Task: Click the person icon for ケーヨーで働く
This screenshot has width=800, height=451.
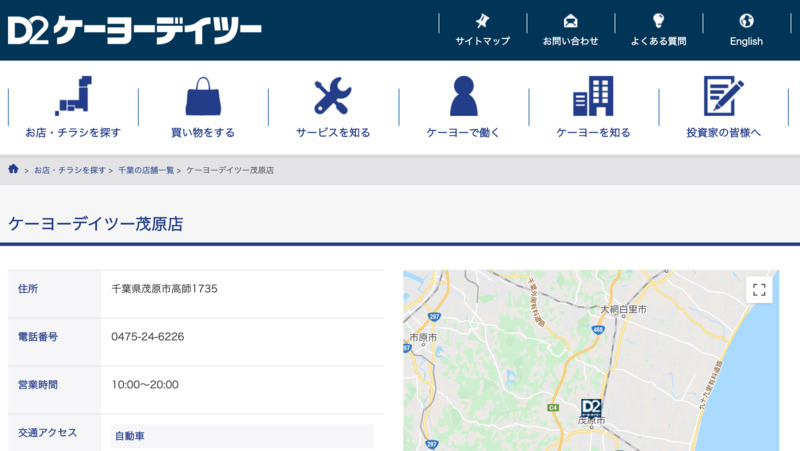Action: [x=463, y=97]
